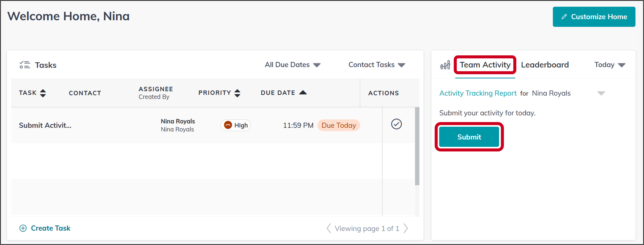Screen dimensions: 644x245
Task: Click the High priority badge
Action: (x=236, y=125)
